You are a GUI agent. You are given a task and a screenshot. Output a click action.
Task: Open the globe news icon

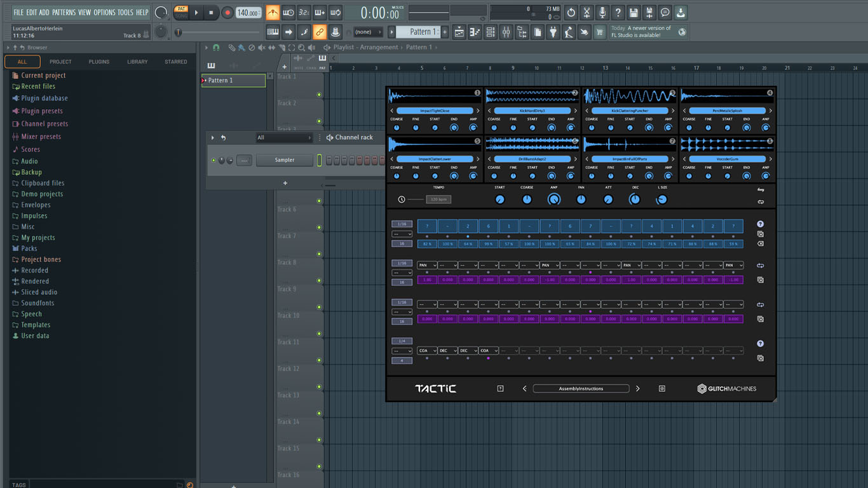click(x=682, y=32)
